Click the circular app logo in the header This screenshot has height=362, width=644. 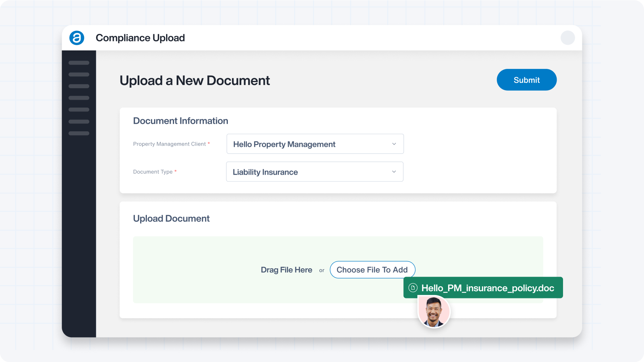[x=77, y=38]
